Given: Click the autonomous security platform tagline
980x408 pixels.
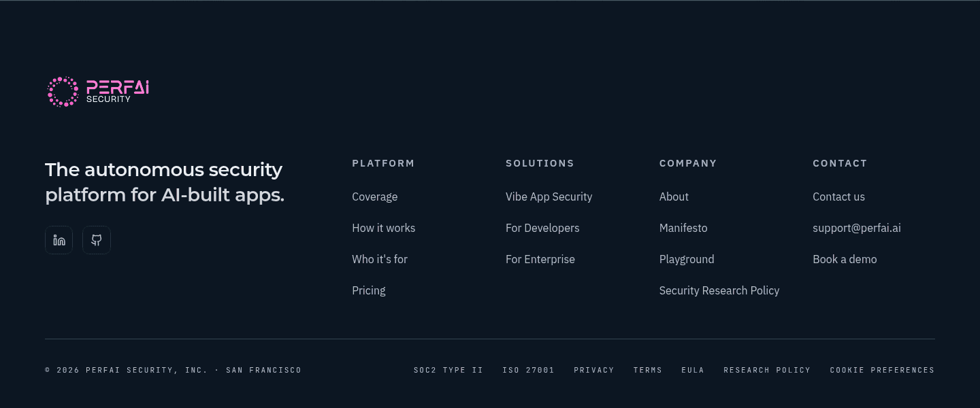Looking at the screenshot, I should (165, 182).
